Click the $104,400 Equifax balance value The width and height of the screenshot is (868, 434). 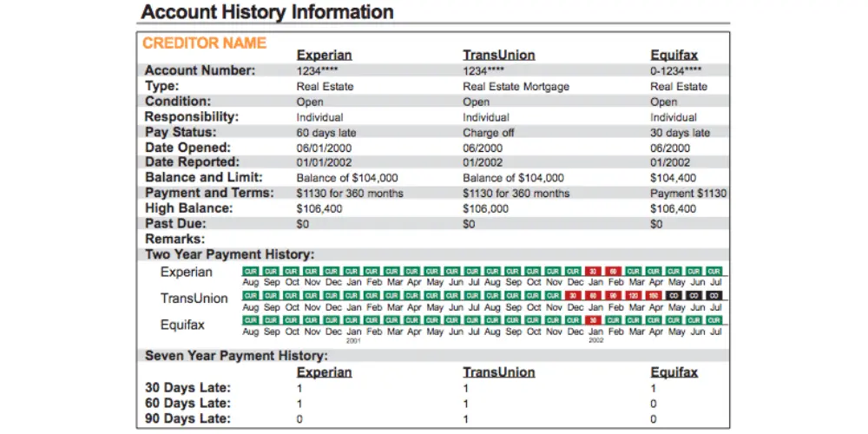pos(674,178)
